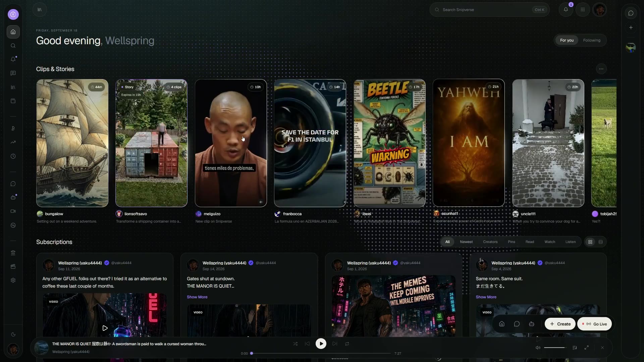Open the settings gear in left sidebar
This screenshot has height=362, width=644.
click(13, 280)
